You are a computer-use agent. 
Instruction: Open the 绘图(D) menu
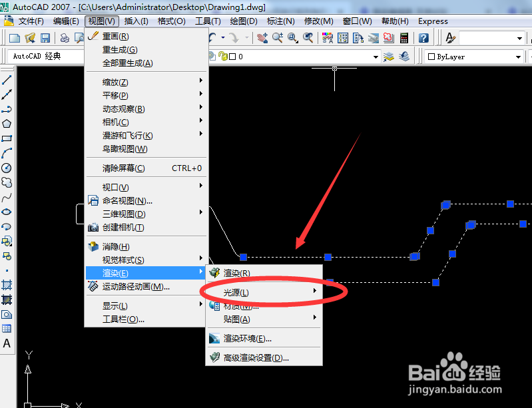tap(243, 21)
